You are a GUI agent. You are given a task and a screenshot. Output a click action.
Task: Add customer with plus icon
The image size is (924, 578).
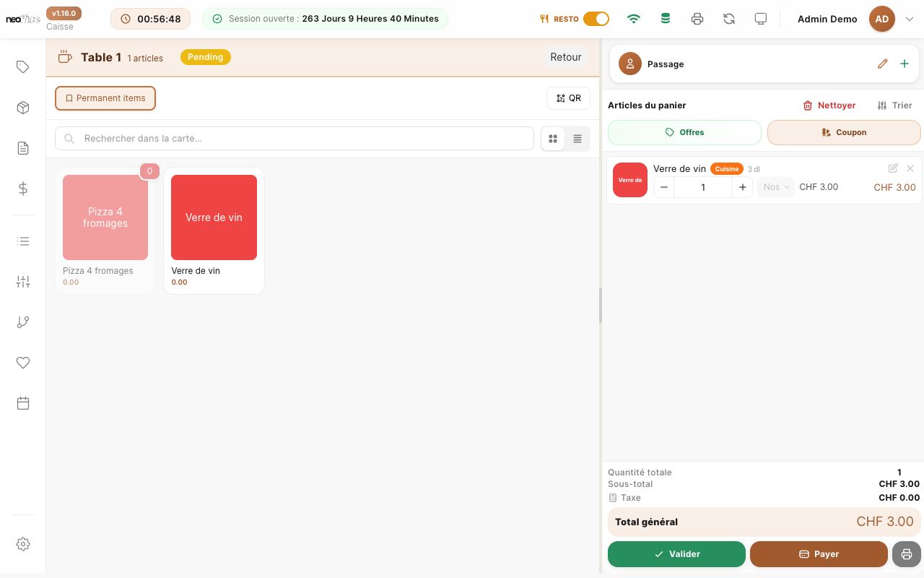point(905,64)
